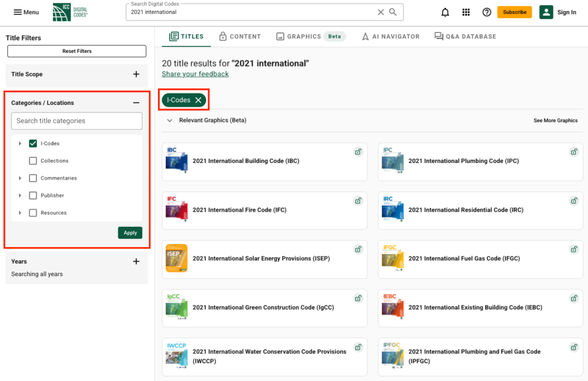Click the lock icon on the IPFGC card
The image size is (588, 381).
(x=574, y=347)
